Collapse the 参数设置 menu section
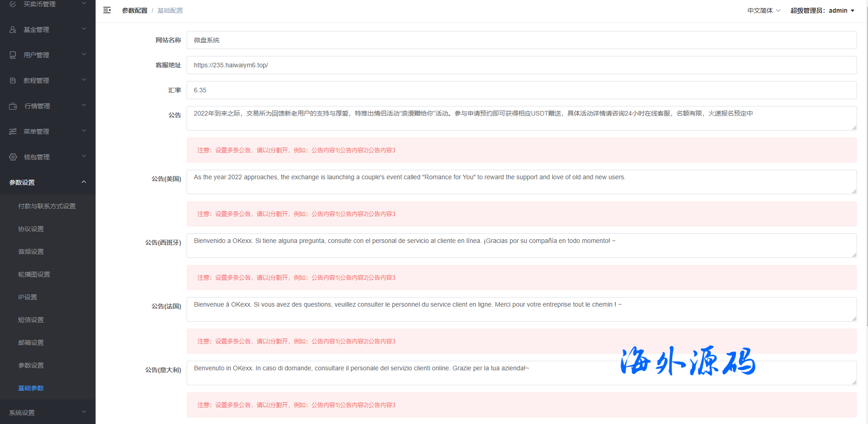The image size is (868, 424). pyautogui.click(x=47, y=182)
